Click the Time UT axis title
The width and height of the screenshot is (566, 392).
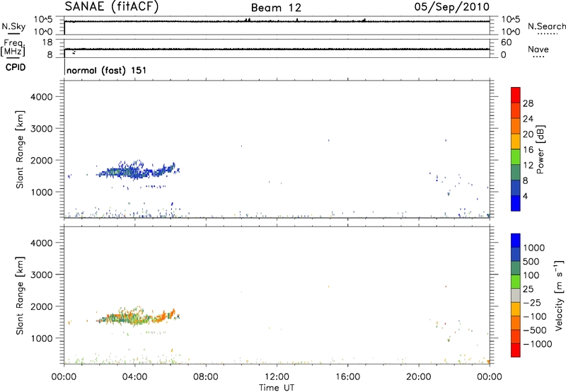[x=277, y=388]
